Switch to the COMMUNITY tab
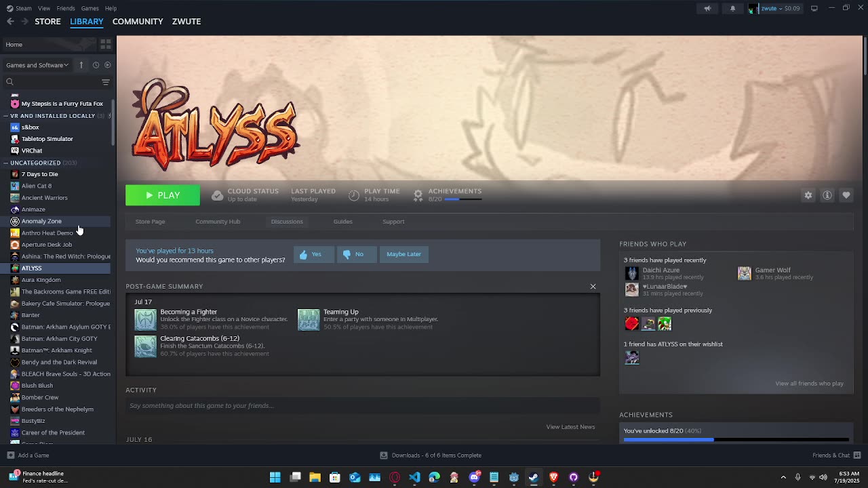This screenshot has height=488, width=868. (x=138, y=22)
